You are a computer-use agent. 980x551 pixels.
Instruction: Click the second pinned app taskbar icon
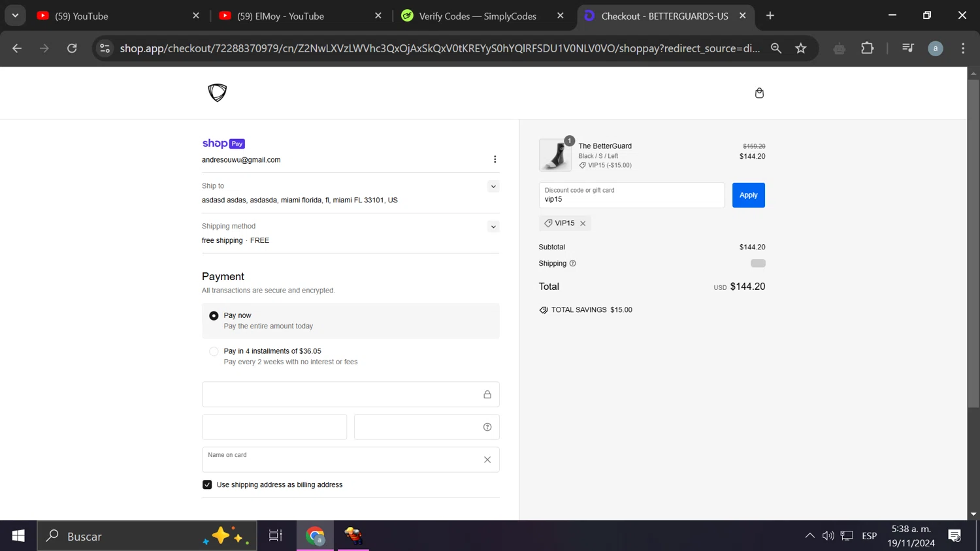[x=353, y=536]
